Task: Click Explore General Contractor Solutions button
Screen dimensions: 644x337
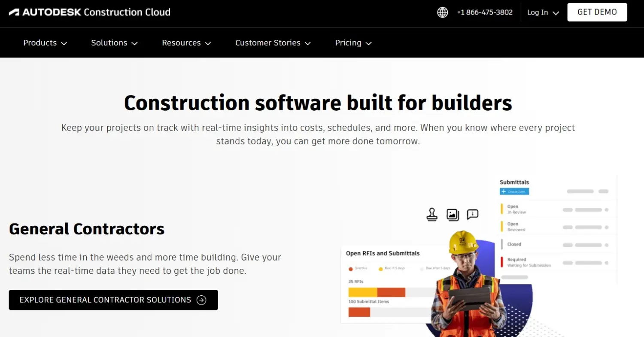Action: (113, 300)
